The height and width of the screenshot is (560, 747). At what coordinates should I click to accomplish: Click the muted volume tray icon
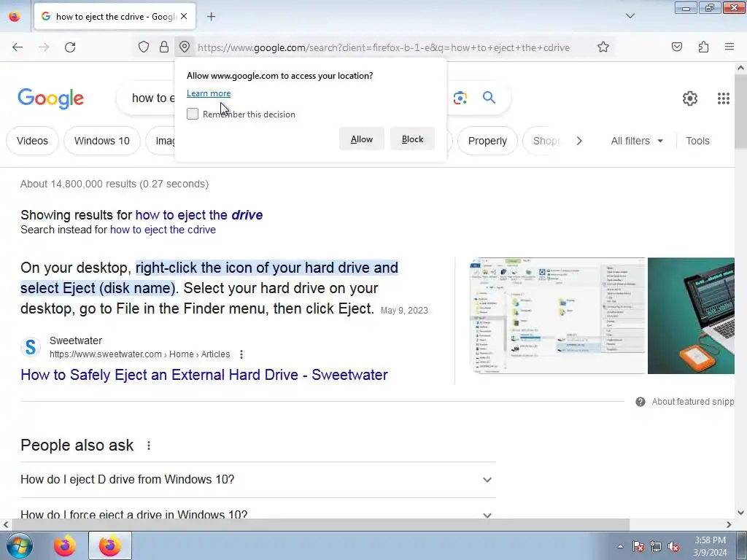673,546
